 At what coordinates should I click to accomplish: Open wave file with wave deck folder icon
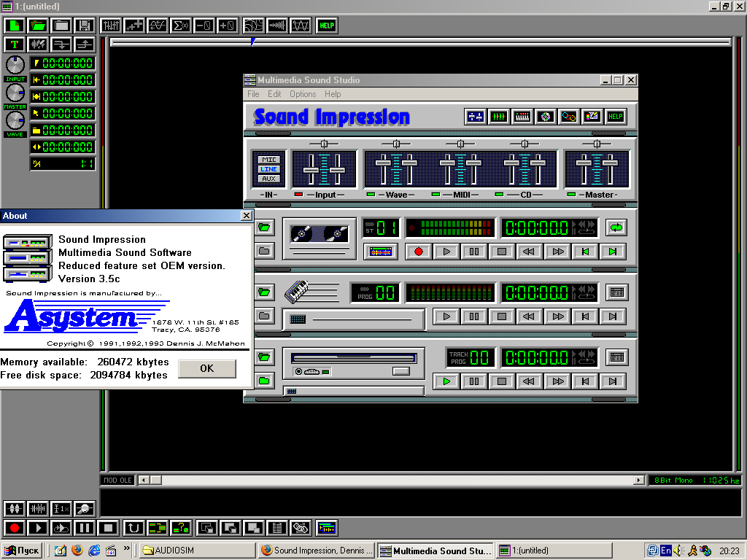coord(264,227)
